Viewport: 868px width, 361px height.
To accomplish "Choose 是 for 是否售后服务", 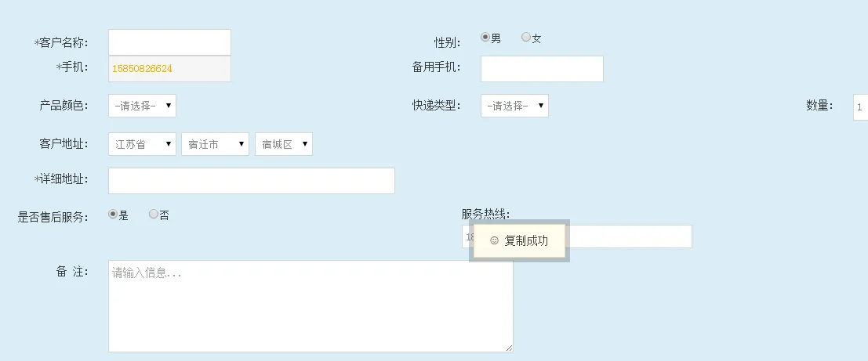I will pyautogui.click(x=113, y=214).
